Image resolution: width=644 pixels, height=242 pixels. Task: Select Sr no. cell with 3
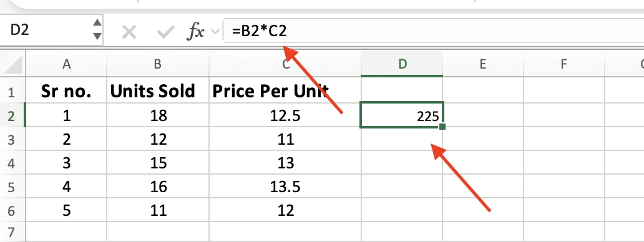tap(66, 163)
